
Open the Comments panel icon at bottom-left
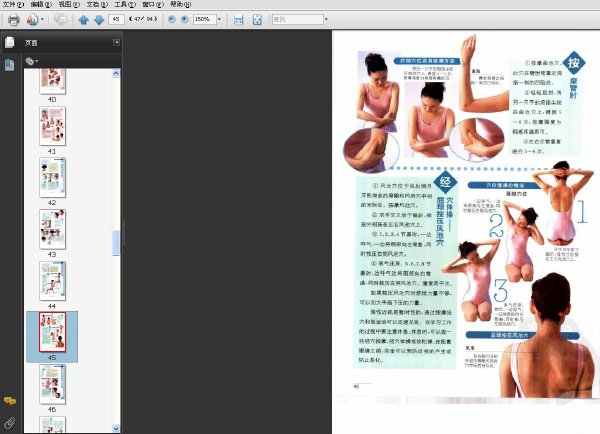10,401
